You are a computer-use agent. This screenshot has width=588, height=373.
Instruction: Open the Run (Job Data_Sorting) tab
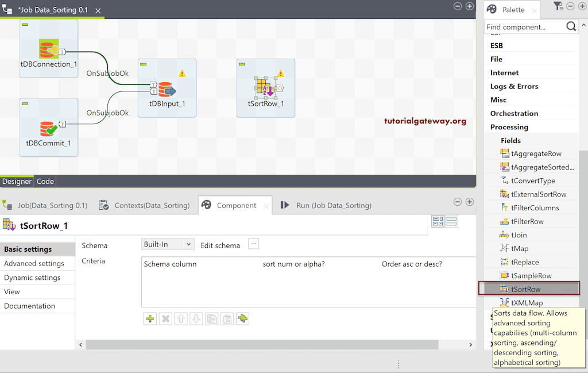pos(326,205)
